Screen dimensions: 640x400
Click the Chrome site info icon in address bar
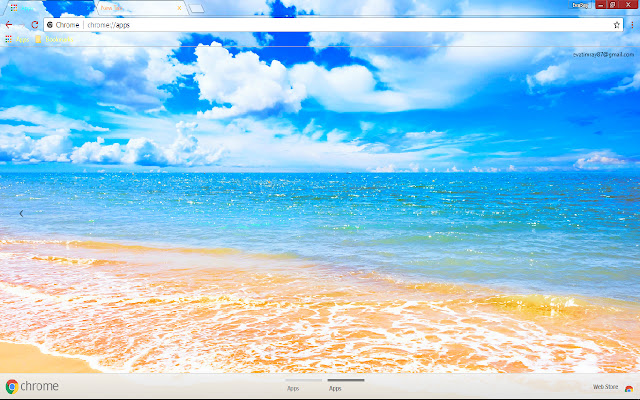[x=50, y=25]
